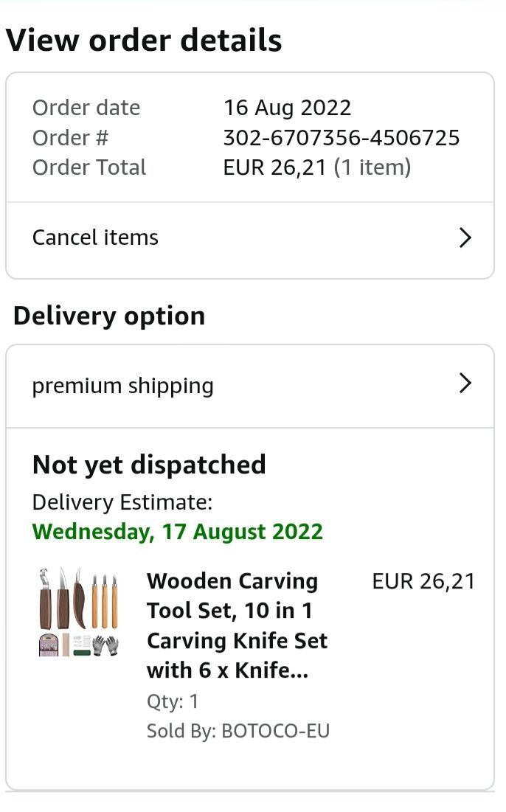
Task: Open the Wooden Carving Tool Set title
Action: click(x=237, y=625)
